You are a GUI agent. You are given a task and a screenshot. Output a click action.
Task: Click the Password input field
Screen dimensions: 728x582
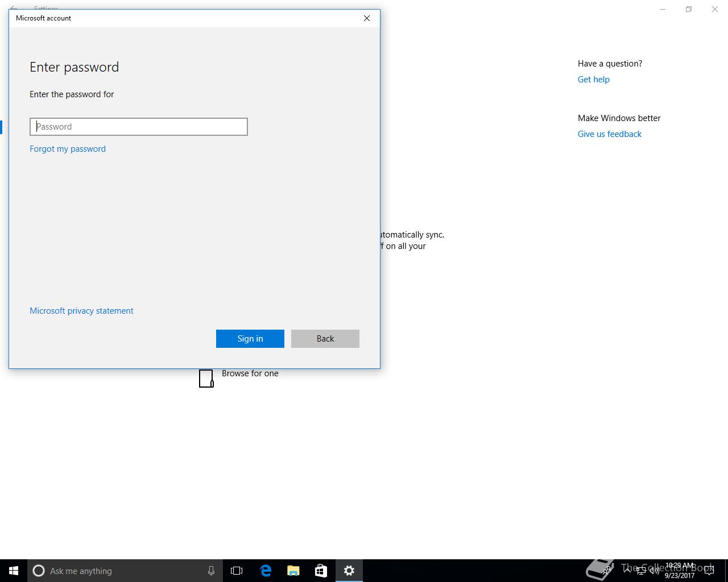coord(139,127)
